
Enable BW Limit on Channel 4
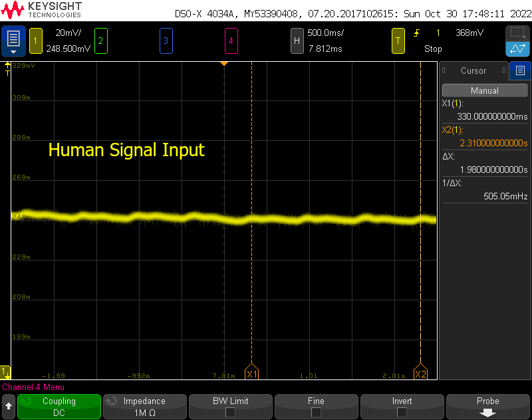click(x=230, y=406)
